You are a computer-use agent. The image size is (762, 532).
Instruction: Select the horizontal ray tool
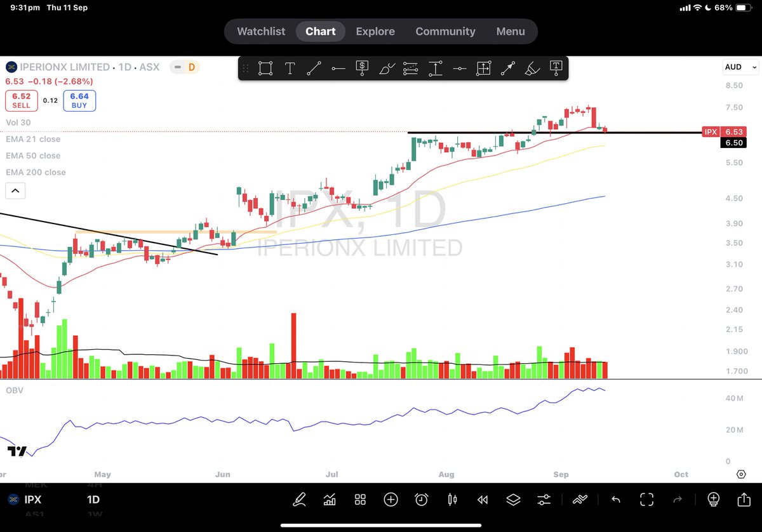pos(338,69)
